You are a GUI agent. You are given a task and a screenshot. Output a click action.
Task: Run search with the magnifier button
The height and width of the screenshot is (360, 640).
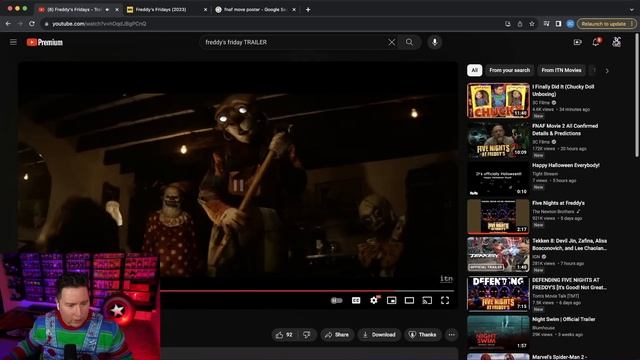pos(409,42)
